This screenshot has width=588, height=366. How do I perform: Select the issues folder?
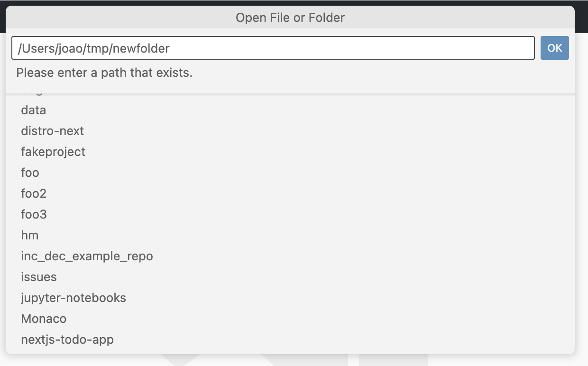38,277
